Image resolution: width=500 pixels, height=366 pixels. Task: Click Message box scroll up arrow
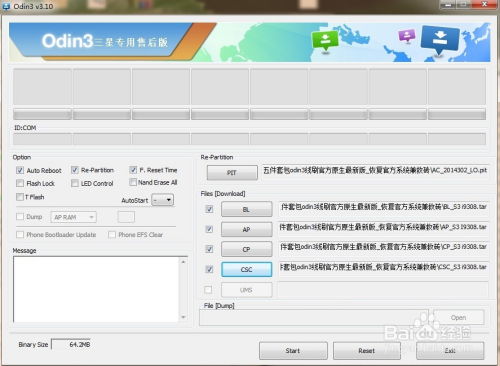point(183,262)
